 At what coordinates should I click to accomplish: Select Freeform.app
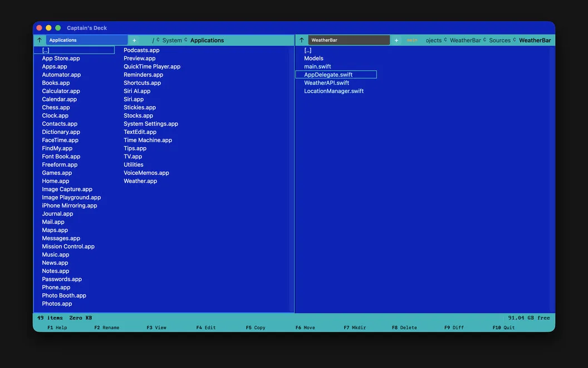(60, 164)
